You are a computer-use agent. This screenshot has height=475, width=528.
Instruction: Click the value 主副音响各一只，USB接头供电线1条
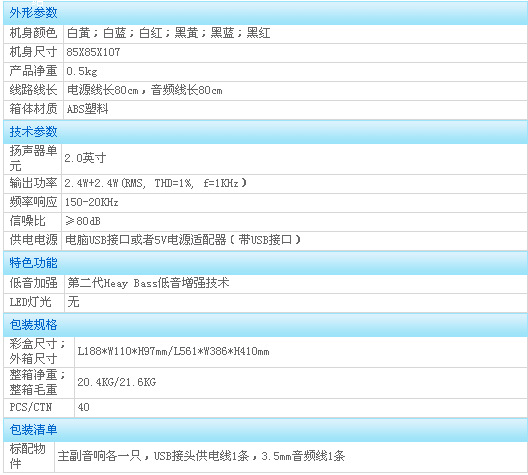click(201, 456)
